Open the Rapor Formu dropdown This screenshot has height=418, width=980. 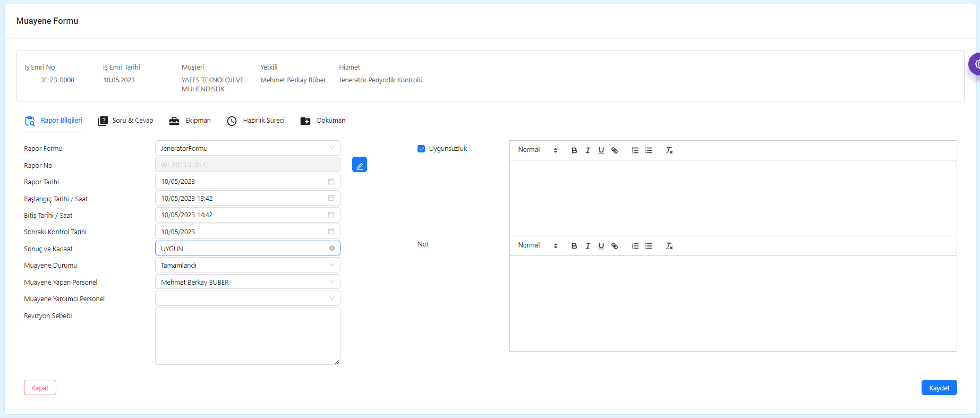[248, 148]
